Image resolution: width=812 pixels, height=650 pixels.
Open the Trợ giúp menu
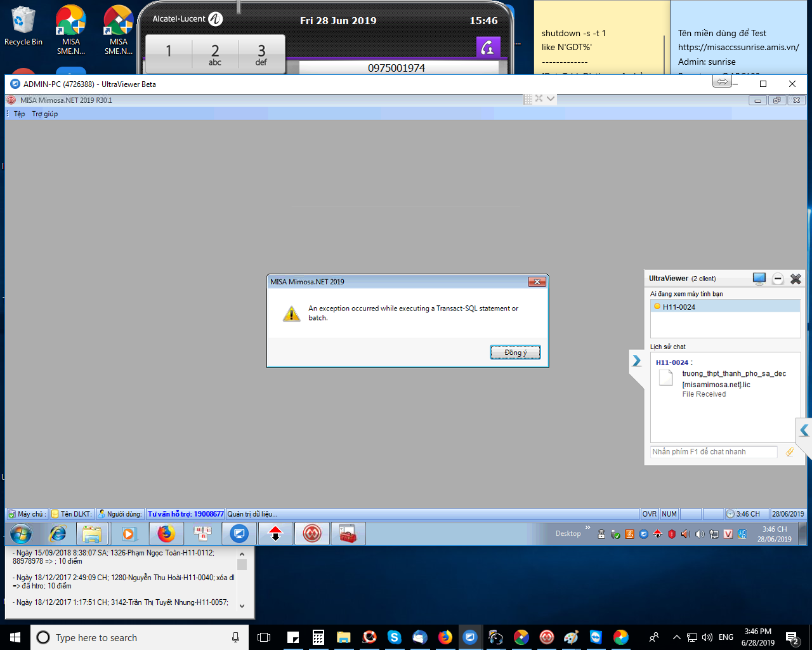[x=45, y=114]
